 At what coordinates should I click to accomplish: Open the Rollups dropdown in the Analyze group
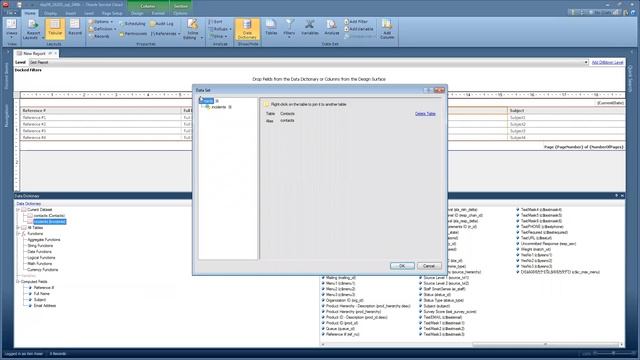(x=220, y=29)
